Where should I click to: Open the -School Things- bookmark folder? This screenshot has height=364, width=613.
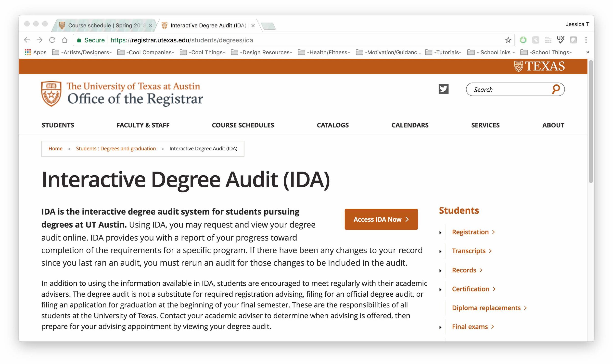tap(546, 52)
